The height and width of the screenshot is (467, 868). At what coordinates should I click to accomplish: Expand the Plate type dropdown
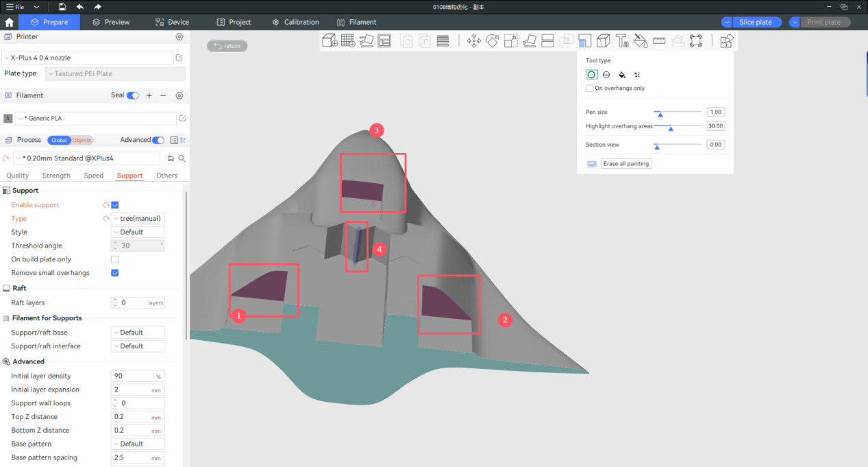114,73
